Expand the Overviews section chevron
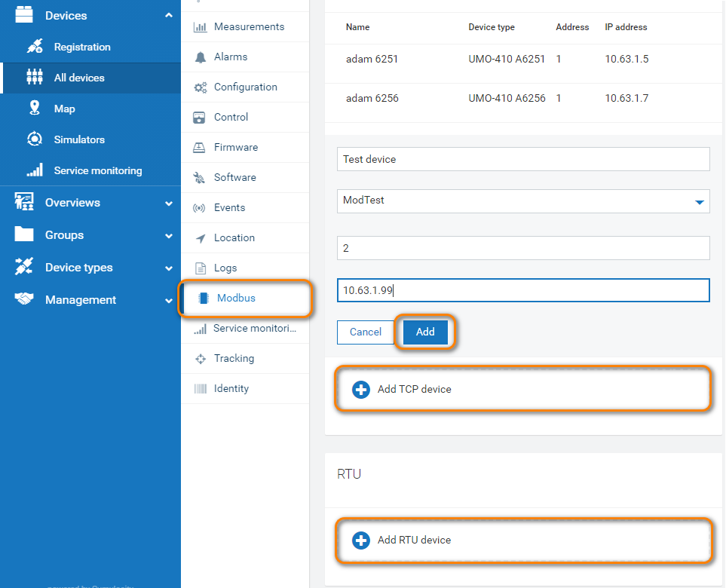 pyautogui.click(x=169, y=204)
